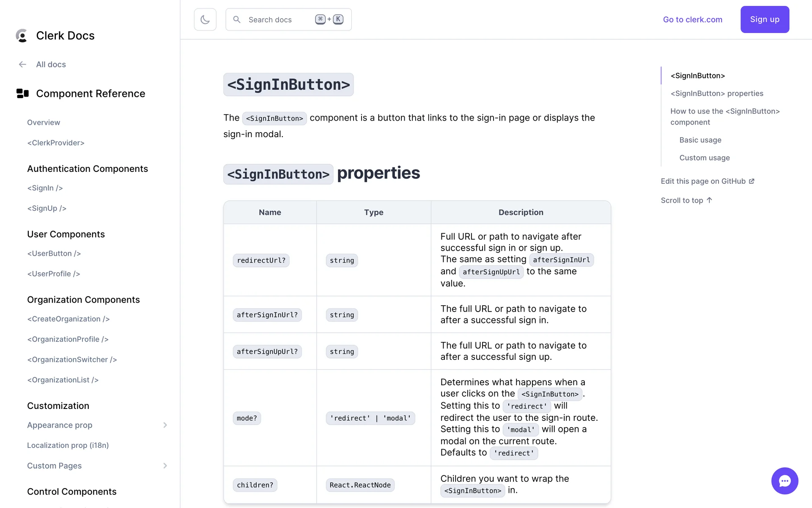Open Localization prop (i18n) page

point(68,445)
